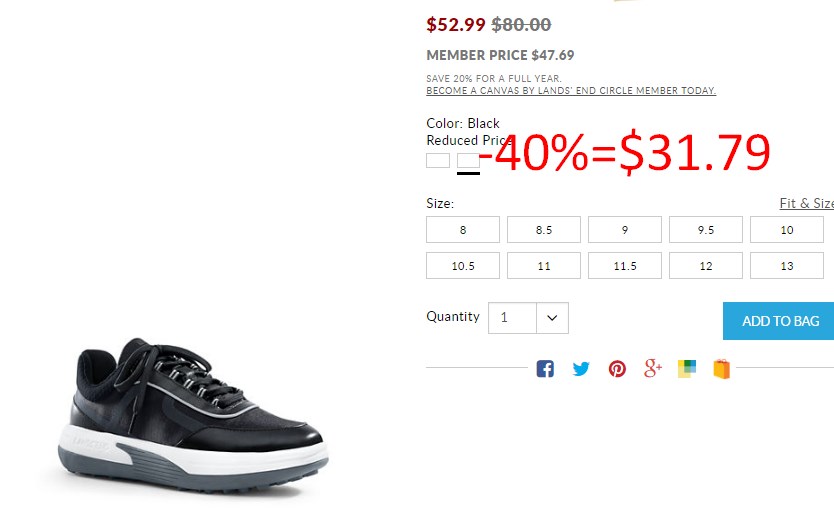This screenshot has height=520, width=834.
Task: Select the first color swatch
Action: 438,161
